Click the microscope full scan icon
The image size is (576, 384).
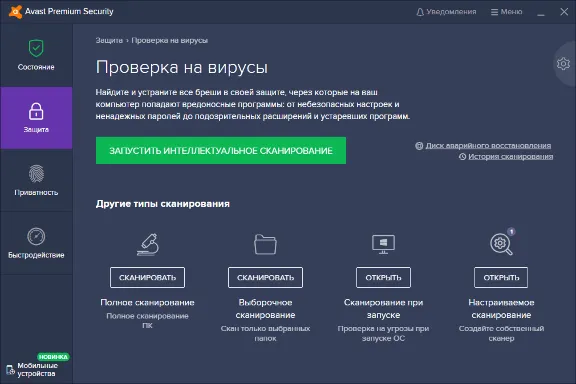click(148, 244)
